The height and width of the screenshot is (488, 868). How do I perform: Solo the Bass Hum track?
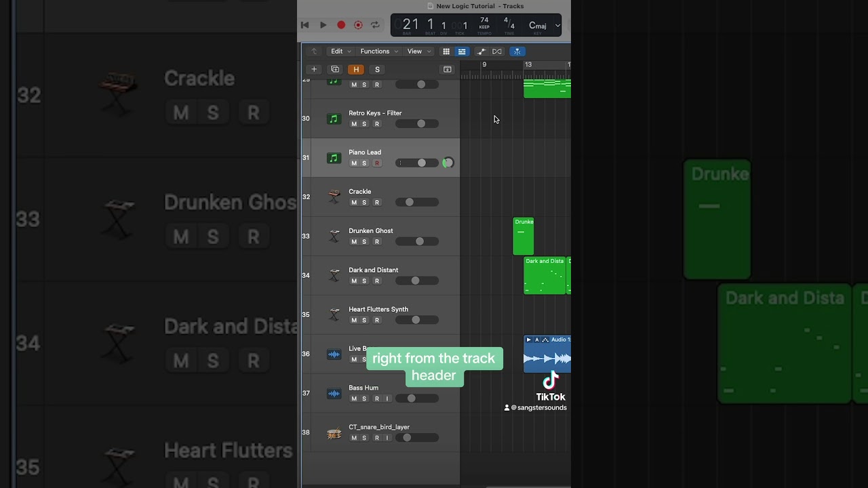pos(364,399)
